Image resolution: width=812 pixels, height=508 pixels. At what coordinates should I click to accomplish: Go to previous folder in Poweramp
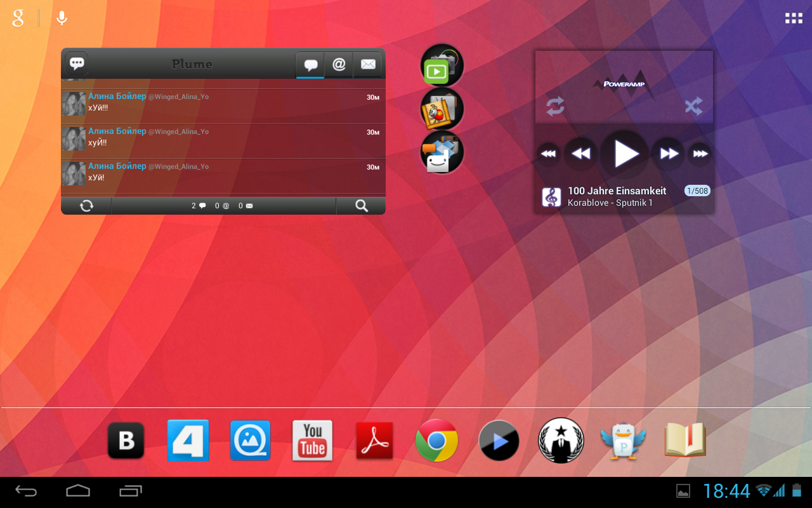549,154
